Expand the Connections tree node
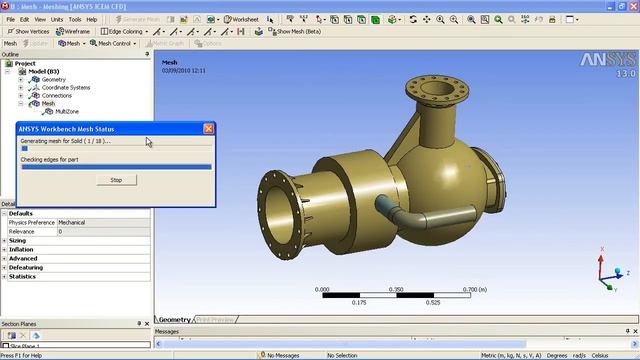640x360 pixels. (20, 96)
